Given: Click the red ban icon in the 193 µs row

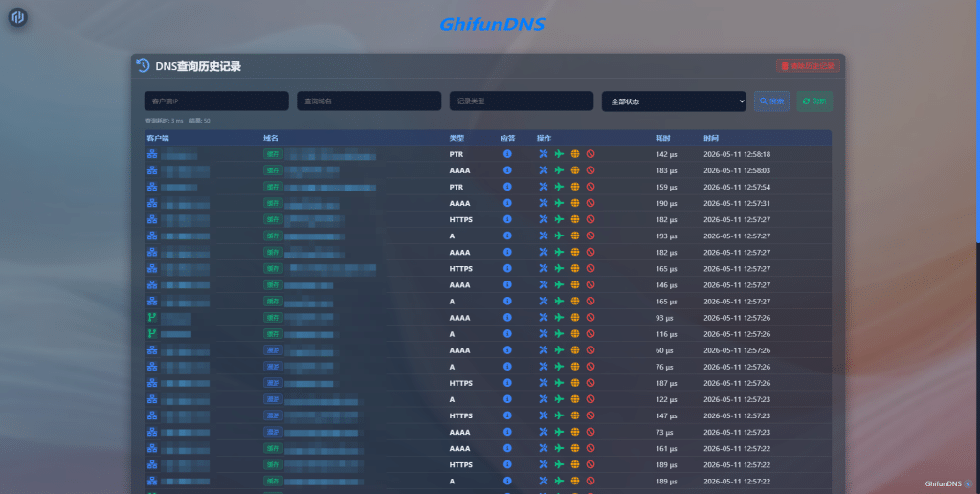Looking at the screenshot, I should click(x=590, y=236).
